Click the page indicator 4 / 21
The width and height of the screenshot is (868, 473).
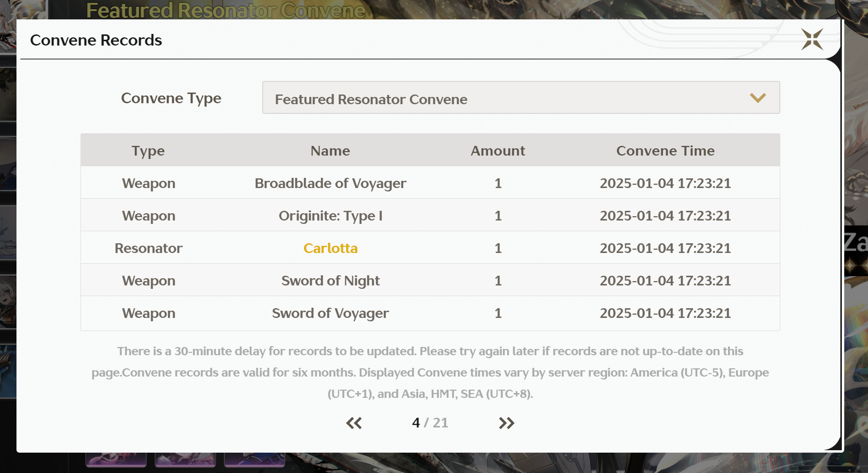430,423
